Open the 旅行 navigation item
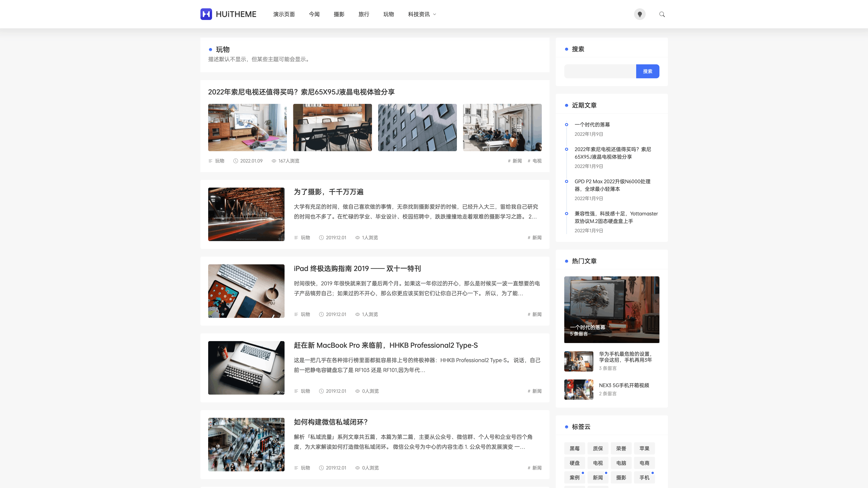 coord(364,14)
